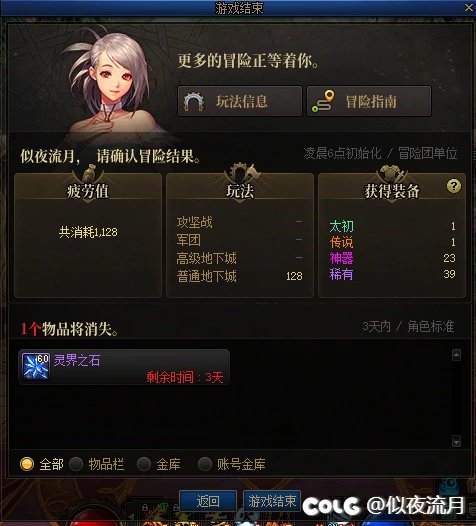476x526 pixels.
Task: Click the 返回 button
Action: pyautogui.click(x=208, y=501)
